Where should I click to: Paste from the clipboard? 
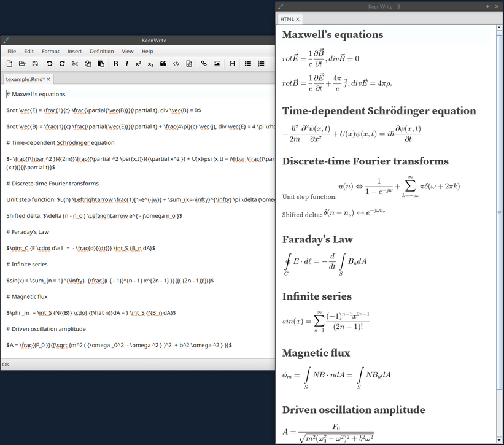(x=101, y=64)
